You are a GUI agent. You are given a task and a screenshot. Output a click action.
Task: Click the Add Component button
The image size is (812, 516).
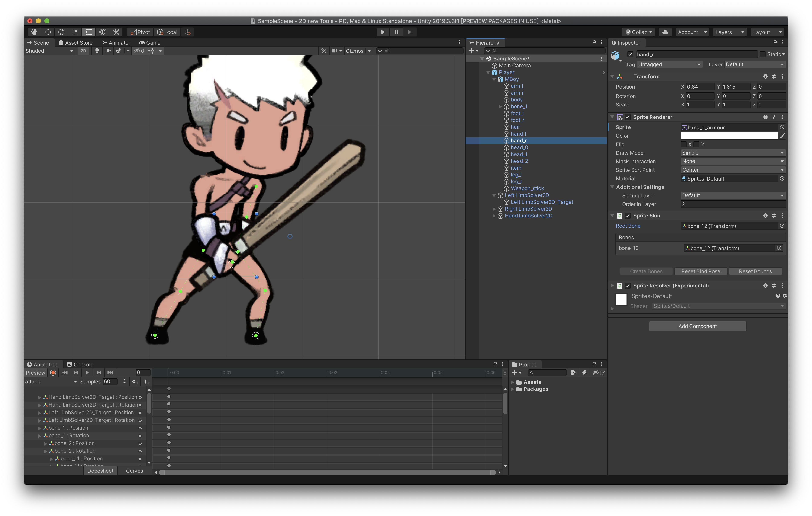[x=697, y=326]
